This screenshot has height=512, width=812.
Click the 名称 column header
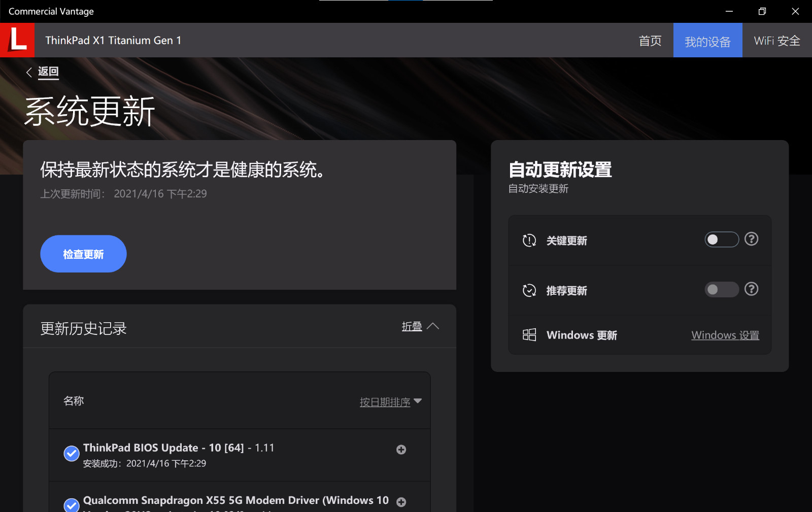click(74, 401)
